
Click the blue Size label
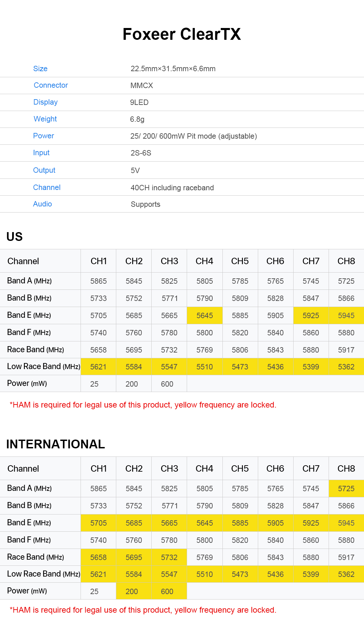(40, 68)
